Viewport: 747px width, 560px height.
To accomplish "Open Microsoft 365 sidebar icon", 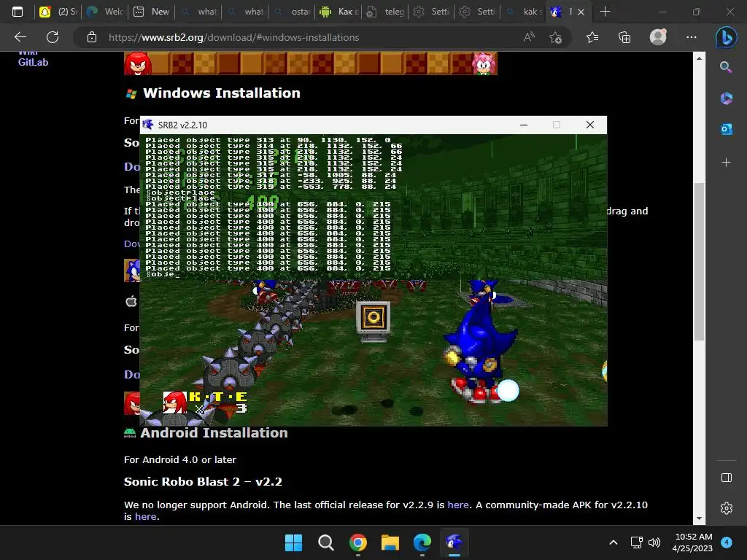I will click(726, 98).
